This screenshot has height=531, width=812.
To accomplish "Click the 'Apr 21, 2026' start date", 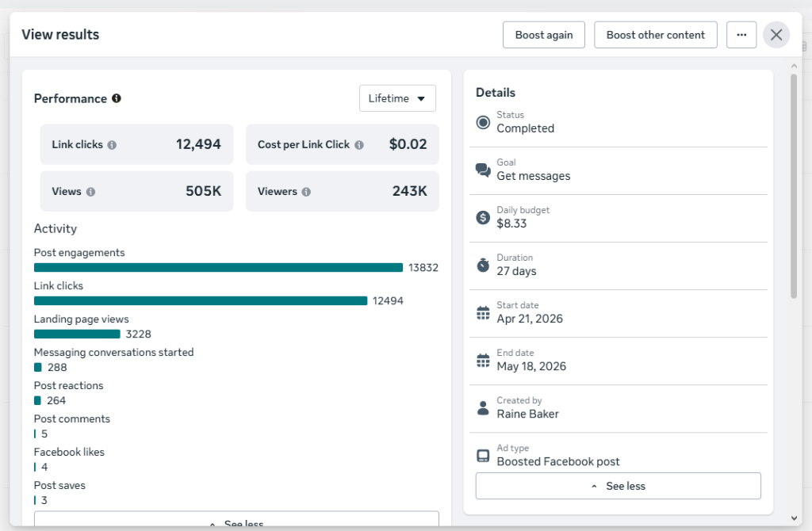I will coord(530,319).
